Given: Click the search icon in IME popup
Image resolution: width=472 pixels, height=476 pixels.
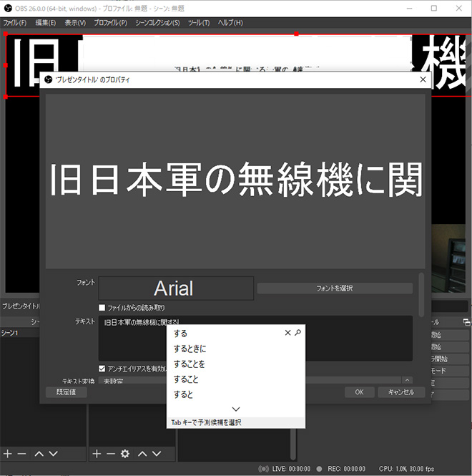Looking at the screenshot, I should point(298,333).
